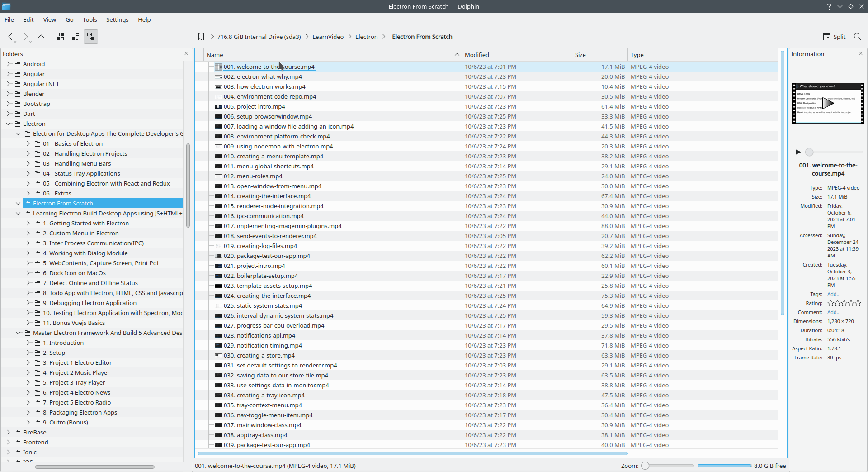Image resolution: width=868 pixels, height=472 pixels.
Task: Sort files by Type column header
Action: pyautogui.click(x=703, y=55)
